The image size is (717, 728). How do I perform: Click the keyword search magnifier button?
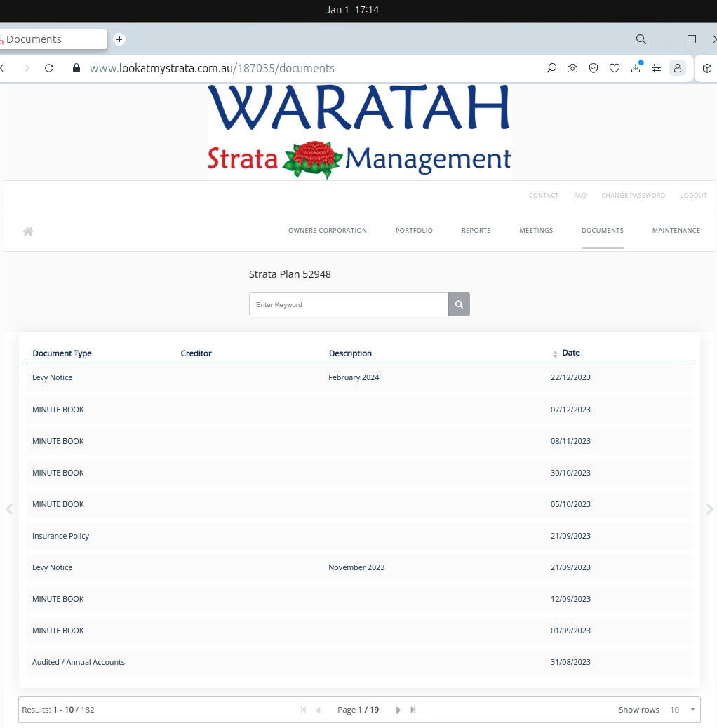tap(459, 304)
